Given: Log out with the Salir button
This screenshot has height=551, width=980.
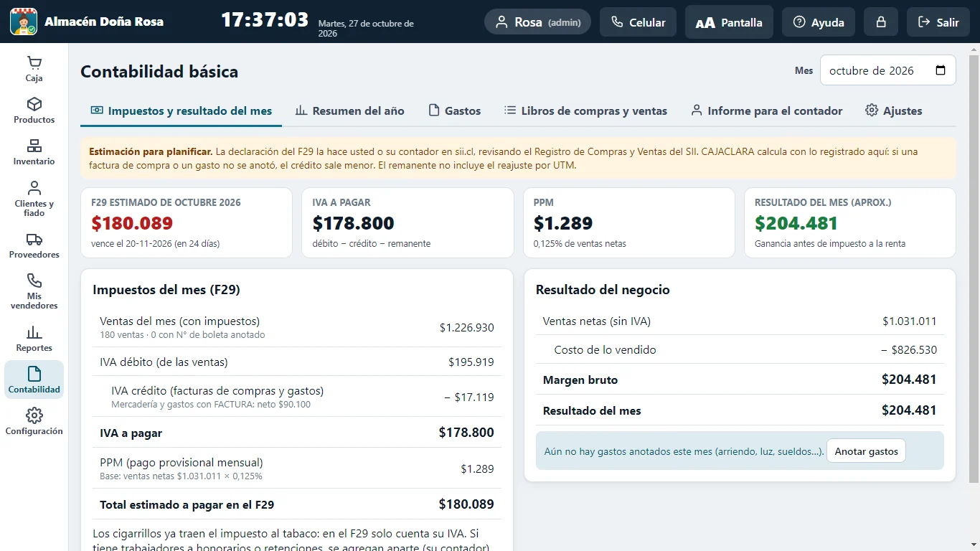Looking at the screenshot, I should [x=938, y=22].
